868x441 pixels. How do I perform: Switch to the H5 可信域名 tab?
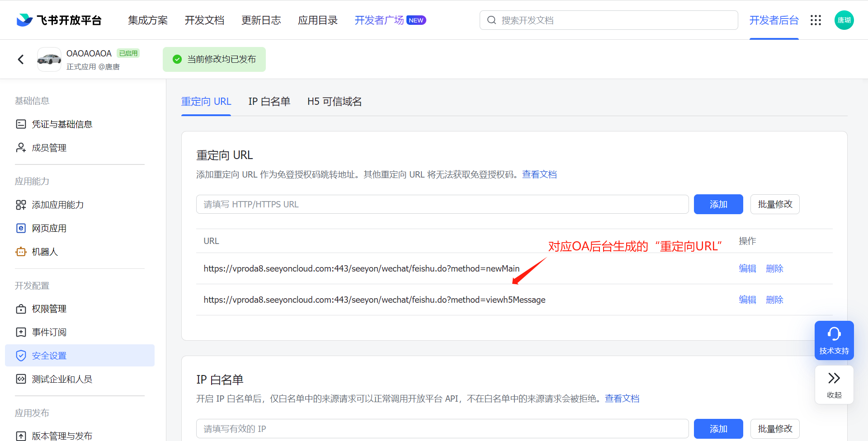tap(334, 102)
